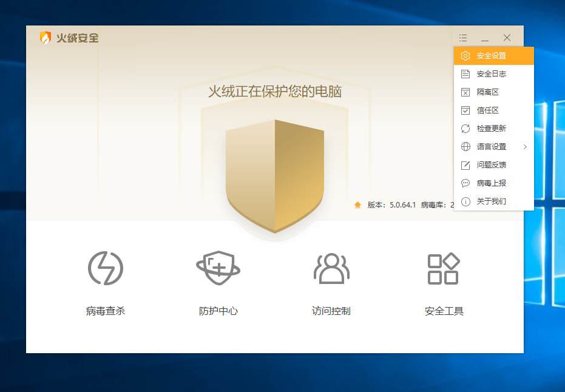Click the refresh arrows icon beside 检查更新
Screen dimensions: 565x392
click(x=465, y=129)
